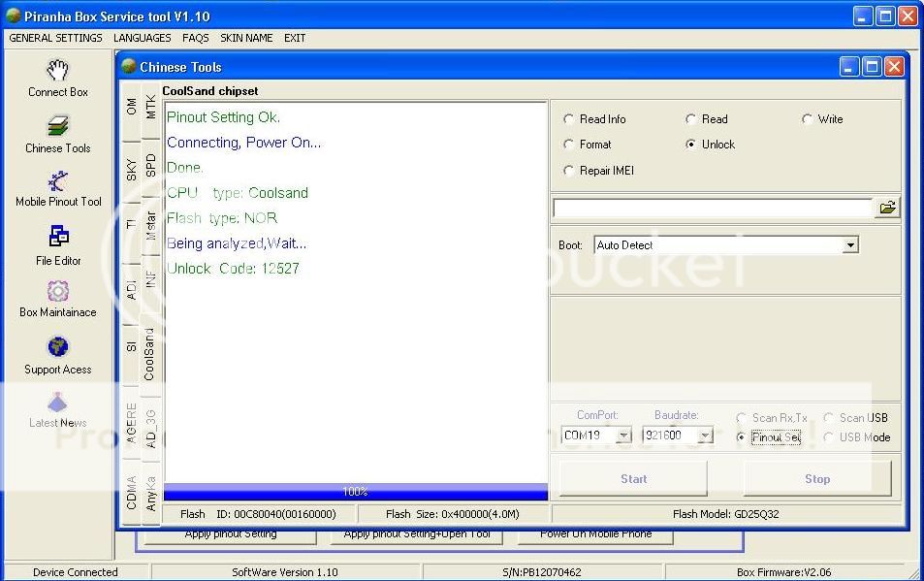Click the Flash Model: GD25Q32 status text
This screenshot has width=924, height=581.
pyautogui.click(x=726, y=514)
